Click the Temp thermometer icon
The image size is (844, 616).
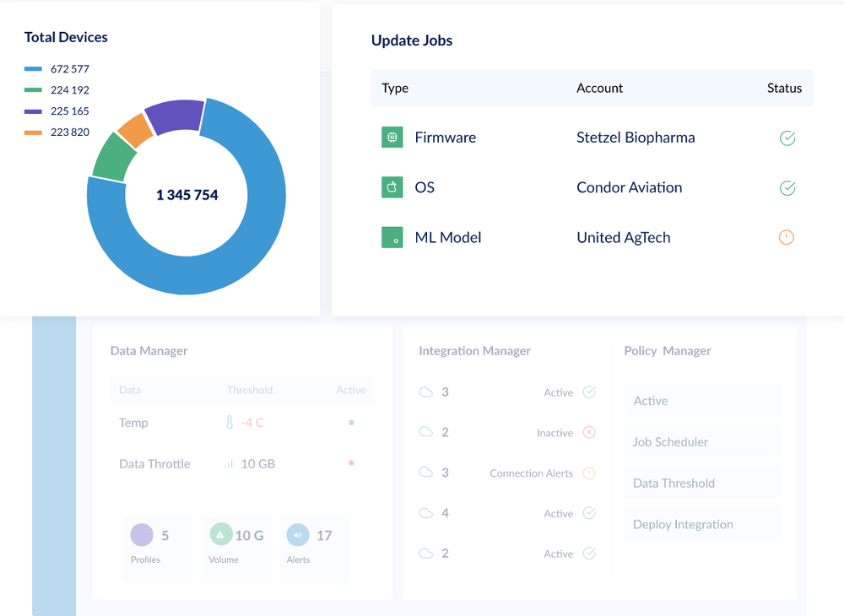[x=230, y=422]
